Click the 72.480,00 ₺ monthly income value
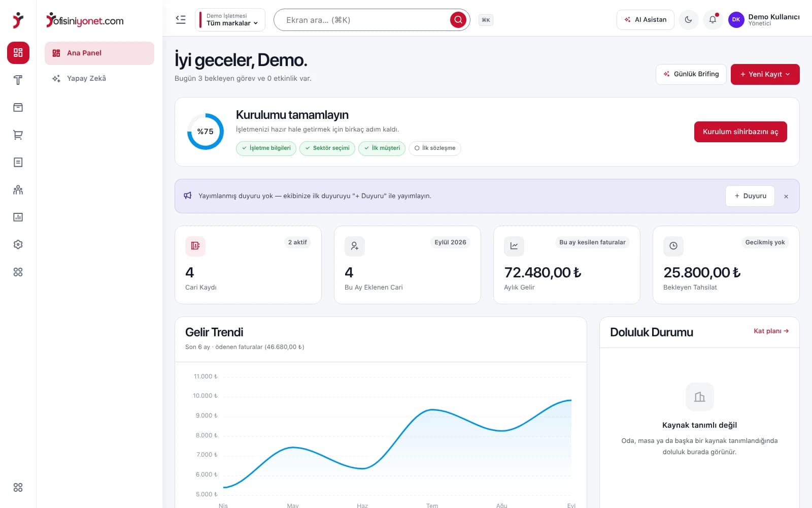Image resolution: width=812 pixels, height=508 pixels. (x=543, y=273)
